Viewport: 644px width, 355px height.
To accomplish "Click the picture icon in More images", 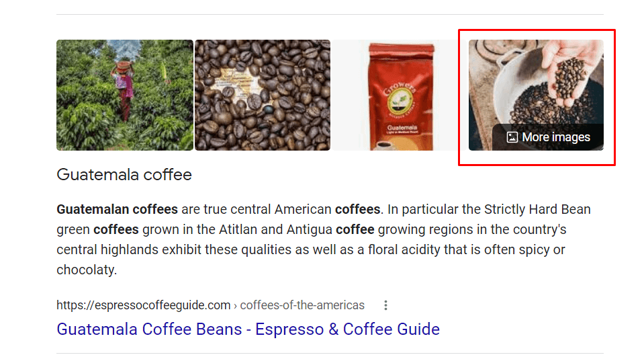I will (x=512, y=137).
